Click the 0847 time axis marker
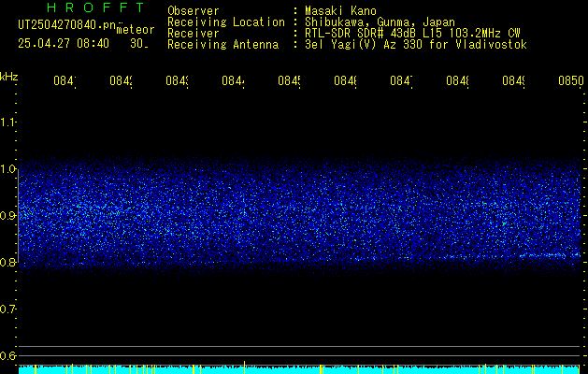 tap(401, 81)
